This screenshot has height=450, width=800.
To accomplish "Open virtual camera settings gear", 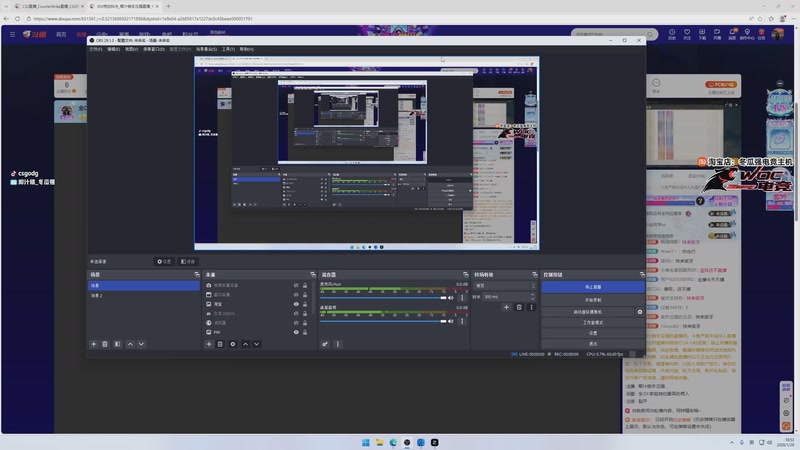I will (x=640, y=312).
